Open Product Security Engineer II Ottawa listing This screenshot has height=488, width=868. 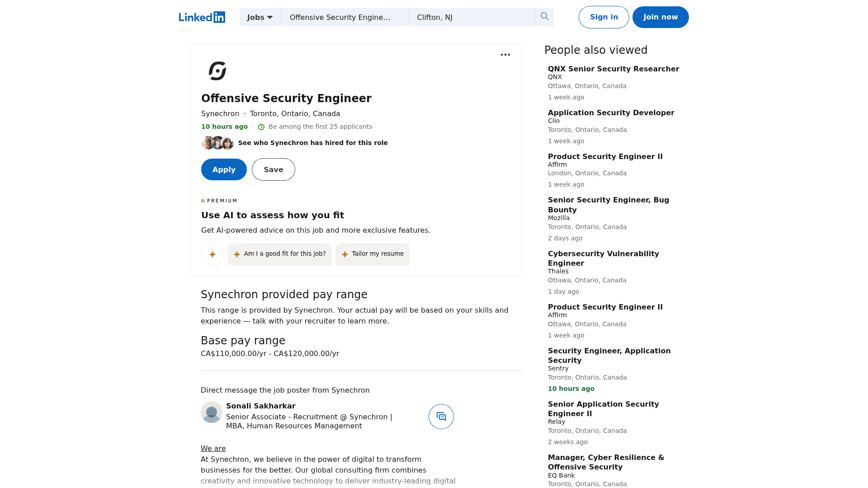pyautogui.click(x=605, y=307)
